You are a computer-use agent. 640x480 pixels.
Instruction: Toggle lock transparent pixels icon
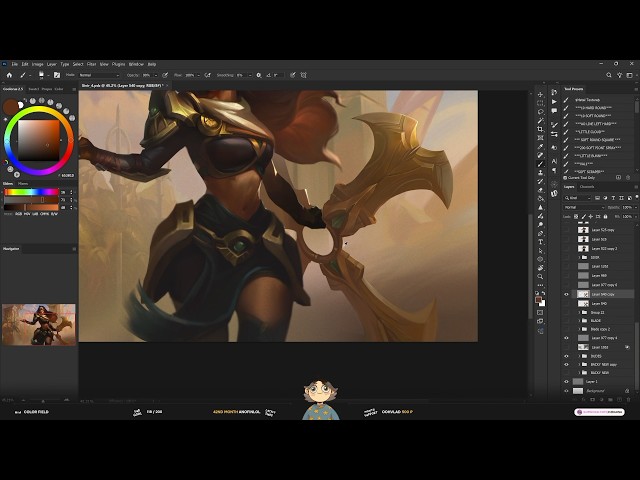click(576, 217)
